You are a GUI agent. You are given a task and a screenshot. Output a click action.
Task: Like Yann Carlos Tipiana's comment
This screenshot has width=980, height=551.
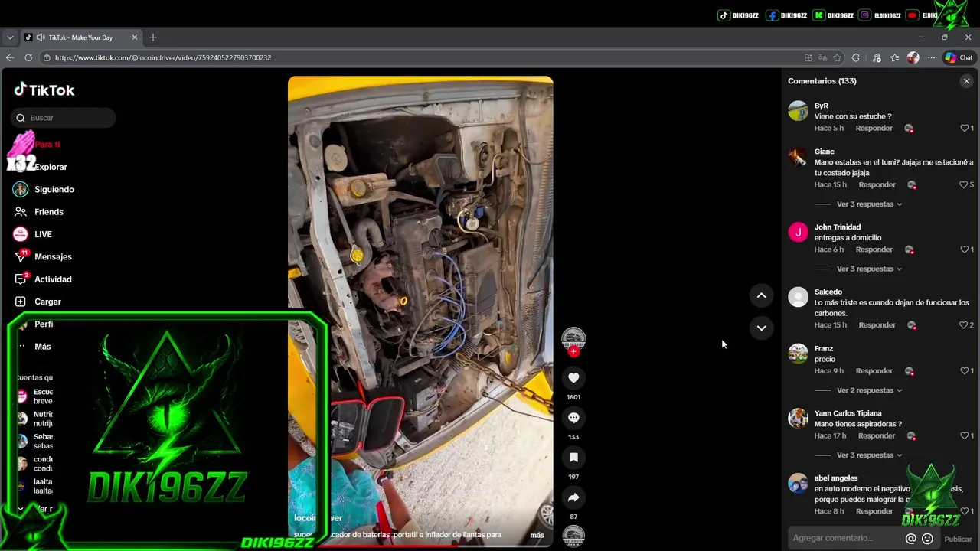(965, 435)
